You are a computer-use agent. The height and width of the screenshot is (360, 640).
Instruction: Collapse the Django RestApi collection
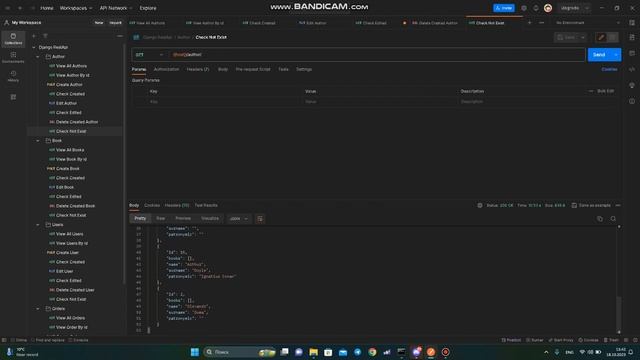[34, 47]
